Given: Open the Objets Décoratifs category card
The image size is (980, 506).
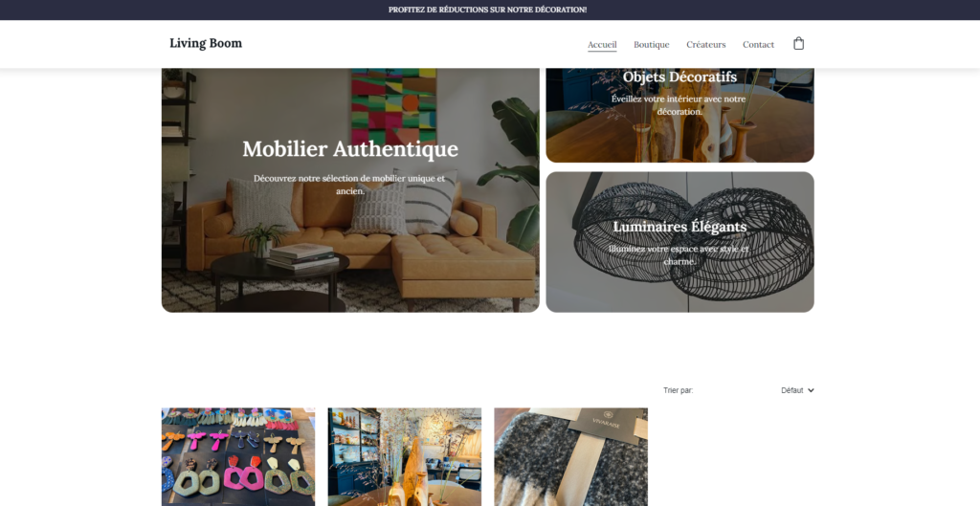Looking at the screenshot, I should (x=680, y=116).
